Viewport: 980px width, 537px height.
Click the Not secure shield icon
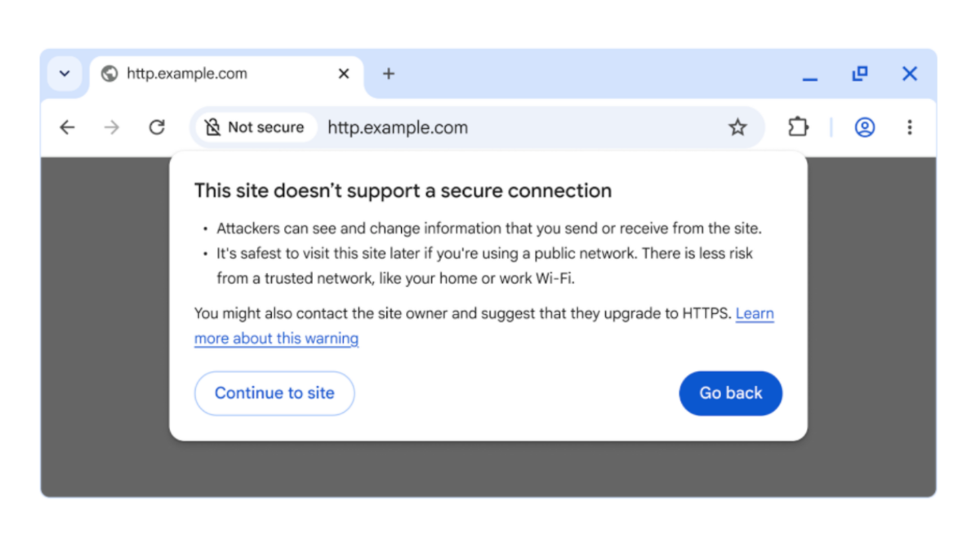pos(212,128)
